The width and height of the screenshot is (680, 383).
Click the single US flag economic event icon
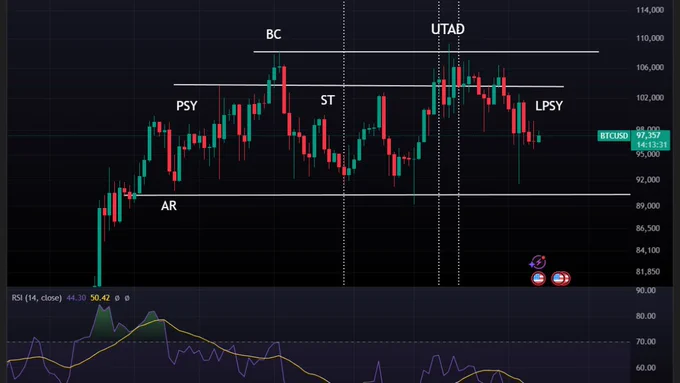click(x=538, y=278)
